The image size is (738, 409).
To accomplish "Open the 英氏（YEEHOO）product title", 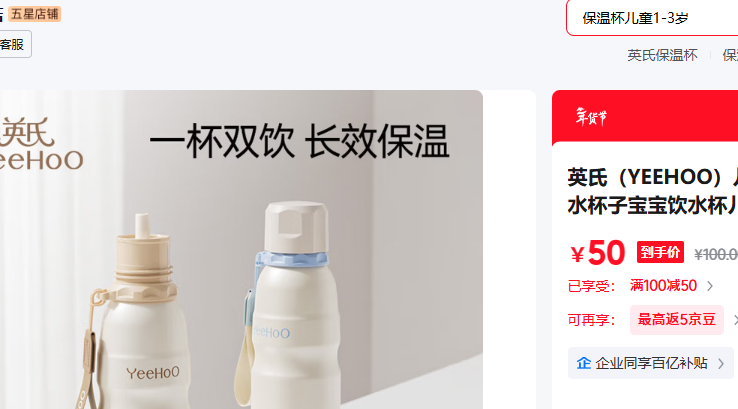I will tap(653, 191).
